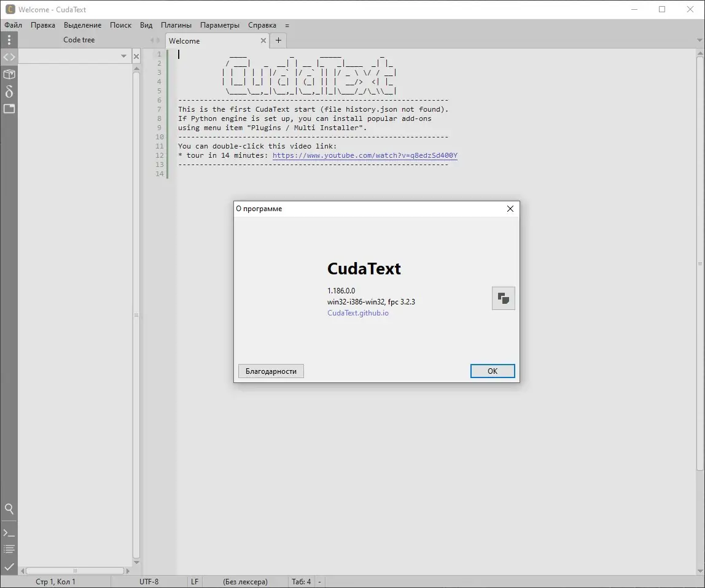Clear the code tree filter with X
This screenshot has width=705, height=588.
pos(136,56)
